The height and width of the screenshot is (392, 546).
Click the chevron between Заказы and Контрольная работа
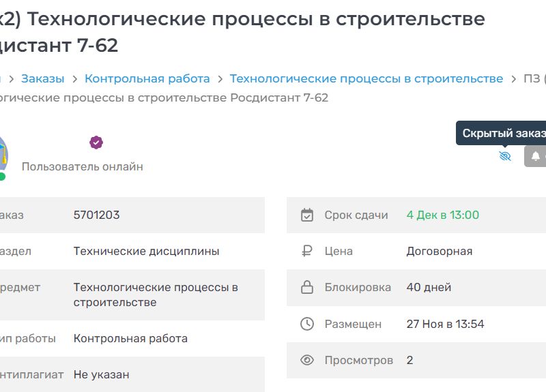coord(74,79)
